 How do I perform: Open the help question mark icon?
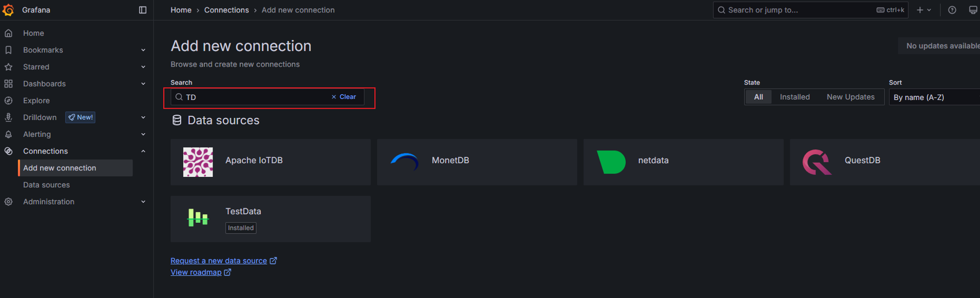[952, 10]
